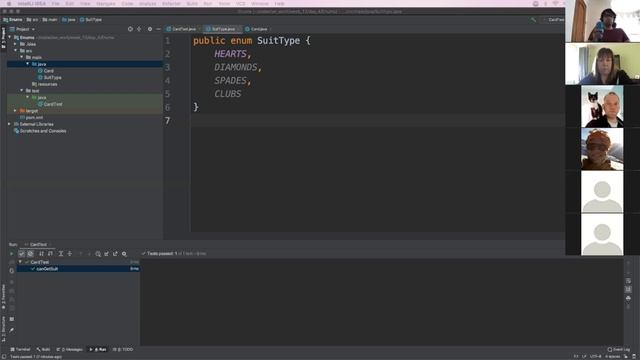This screenshot has height=360, width=640.
Task: Toggle show passed tests filter
Action: (22, 254)
